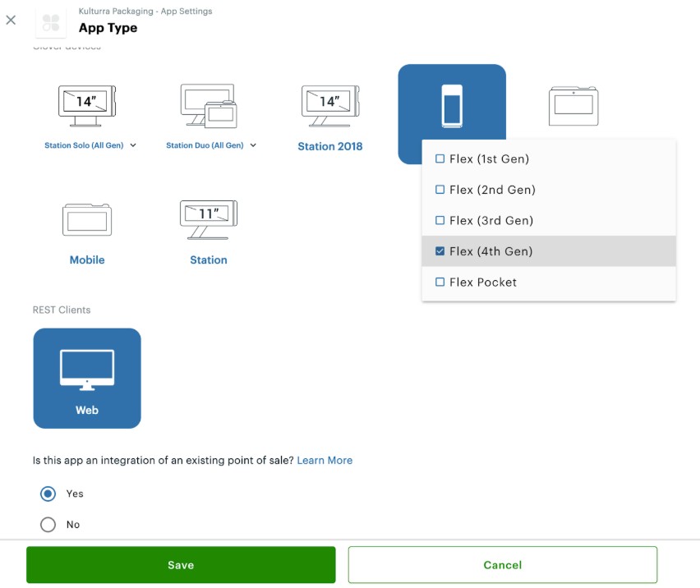
Task: Check the Flex (1st Gen) checkbox
Action: coord(440,158)
